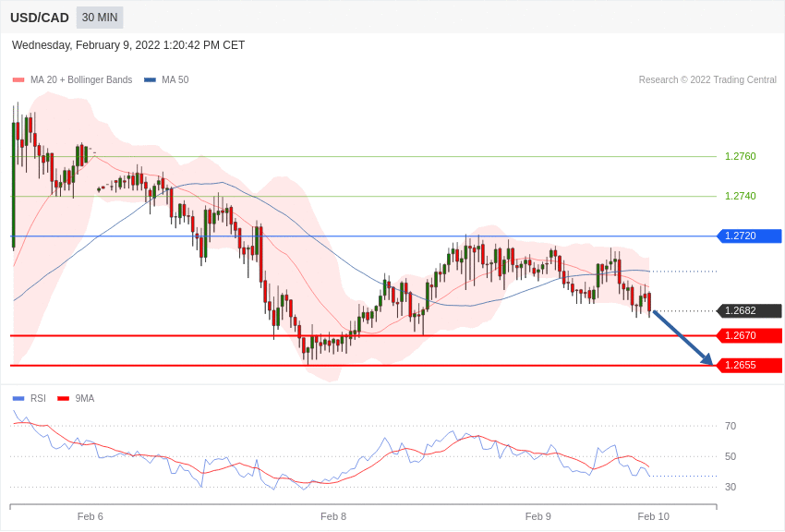Click the 1.2740 resistance level label
Image resolution: width=785 pixels, height=532 pixels.
click(x=740, y=196)
